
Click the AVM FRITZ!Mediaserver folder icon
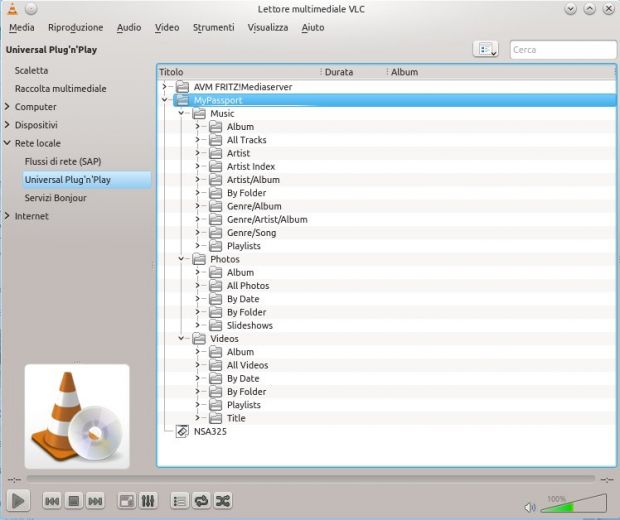[182, 87]
